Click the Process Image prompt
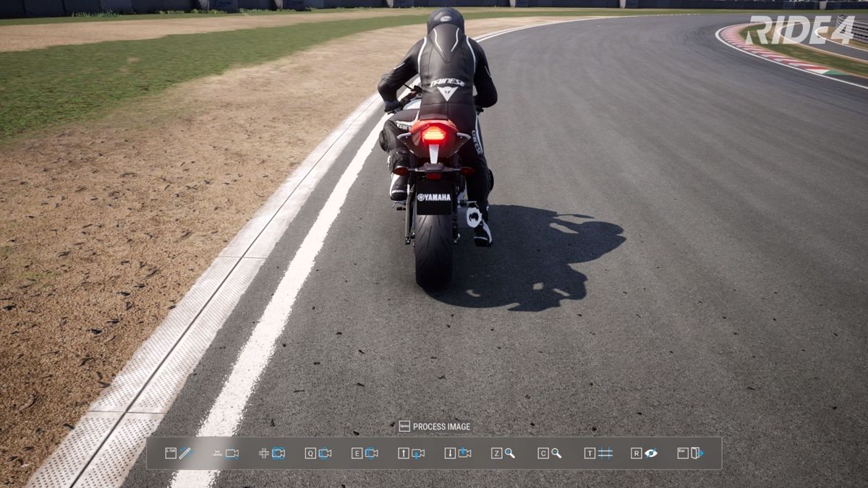This screenshot has width=868, height=488. 435,427
